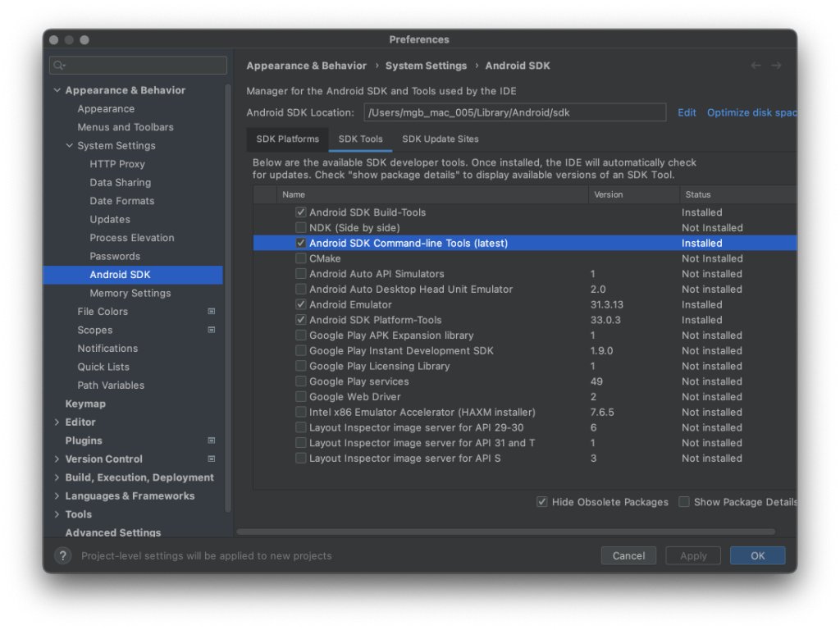The height and width of the screenshot is (630, 840).
Task: Open Notifications settings
Action: click(107, 348)
